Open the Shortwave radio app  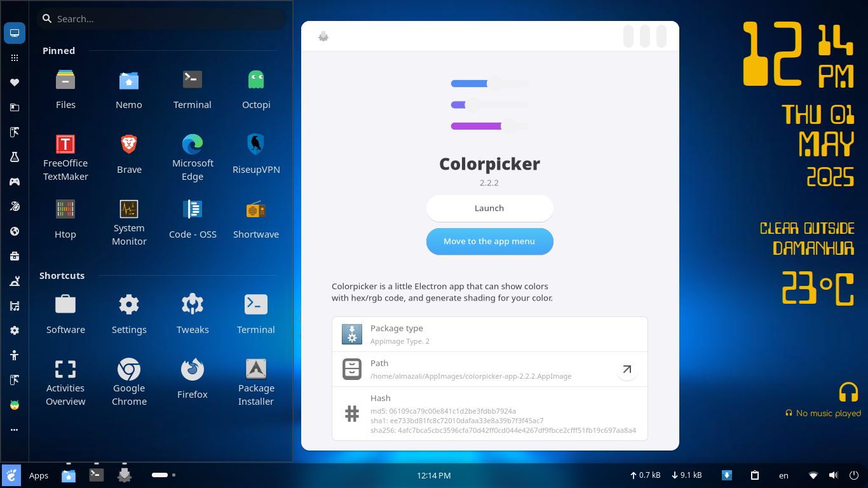pyautogui.click(x=256, y=219)
